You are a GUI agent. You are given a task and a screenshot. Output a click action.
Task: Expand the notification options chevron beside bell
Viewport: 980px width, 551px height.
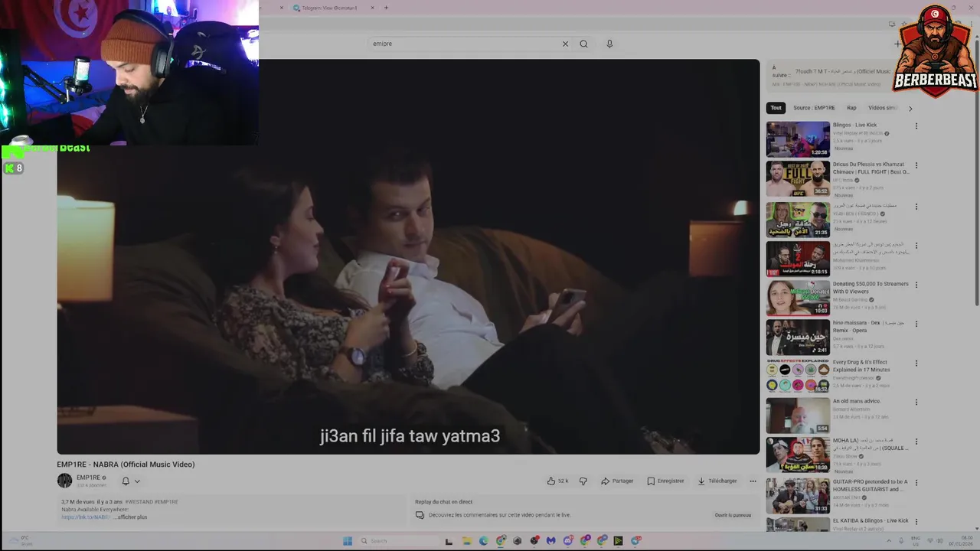[x=137, y=481]
